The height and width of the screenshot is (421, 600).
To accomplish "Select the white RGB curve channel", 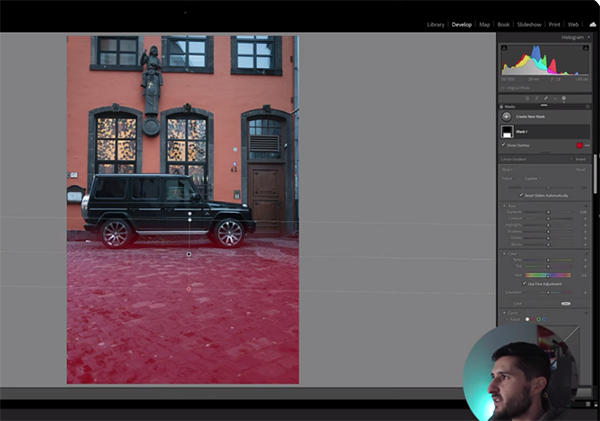I will [527, 319].
